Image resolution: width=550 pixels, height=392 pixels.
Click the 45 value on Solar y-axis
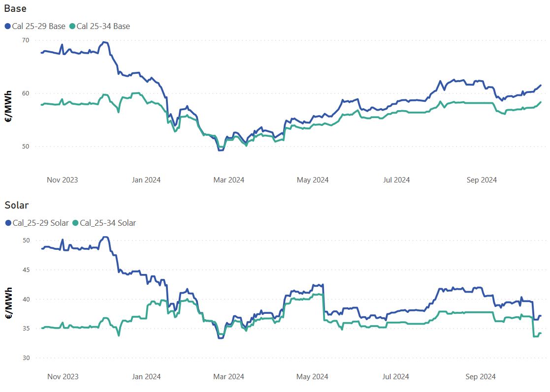(26, 270)
